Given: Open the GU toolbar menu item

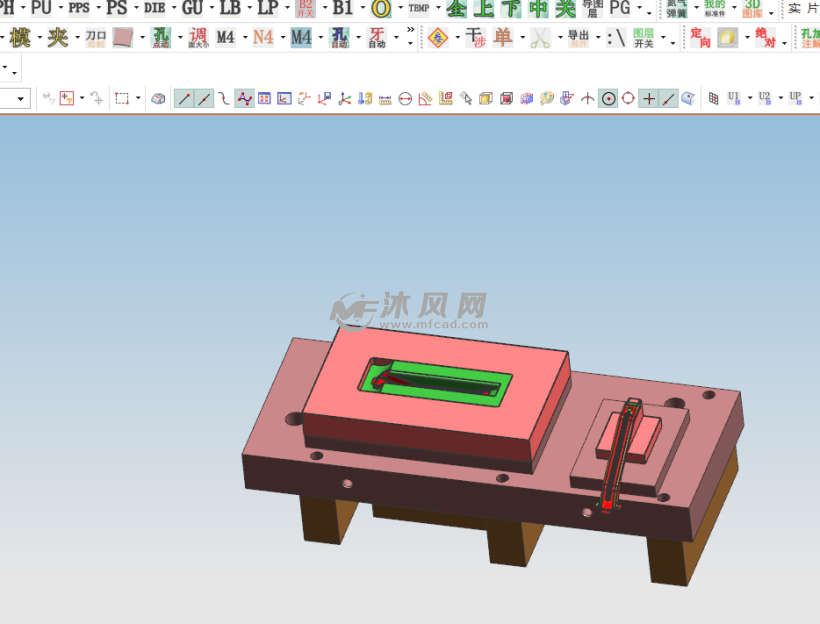Looking at the screenshot, I should point(191,9).
